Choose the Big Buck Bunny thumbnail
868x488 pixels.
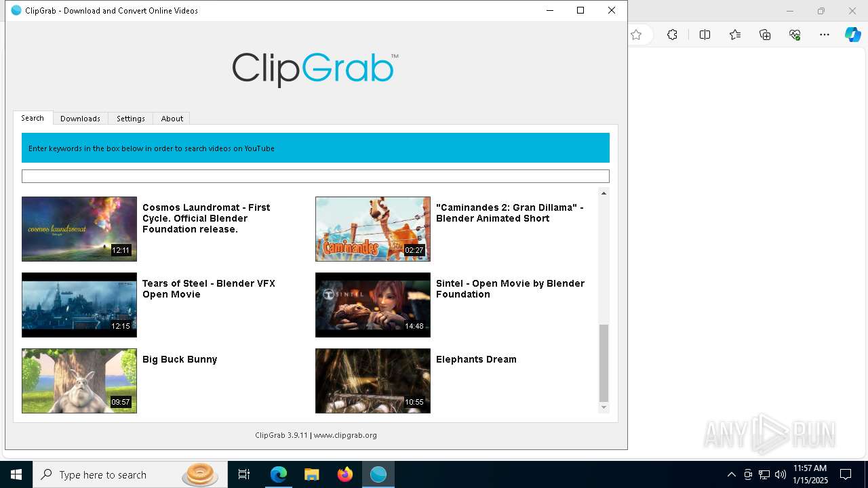[79, 381]
